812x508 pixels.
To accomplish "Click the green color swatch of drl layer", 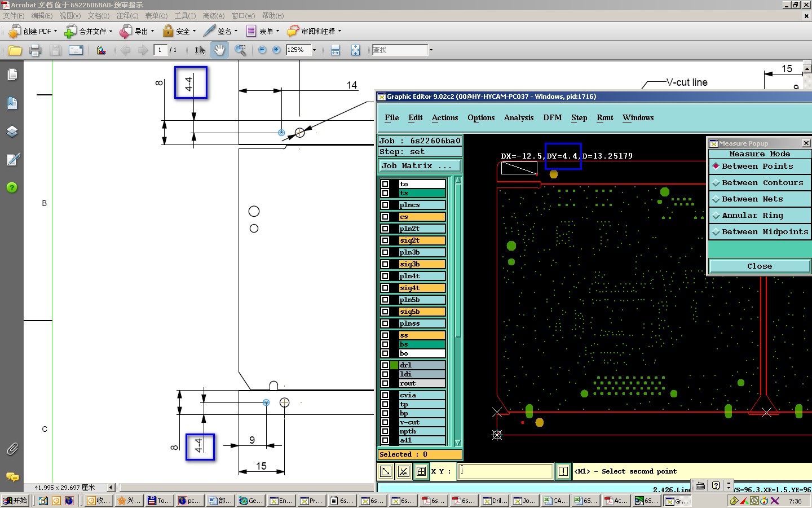I will (394, 365).
